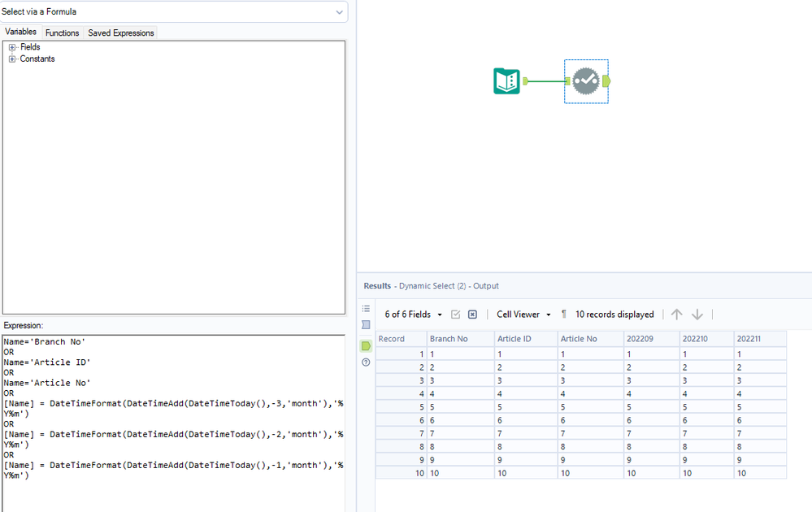Click inside the Expression editor
The width and height of the screenshot is (812, 512).
point(173,423)
